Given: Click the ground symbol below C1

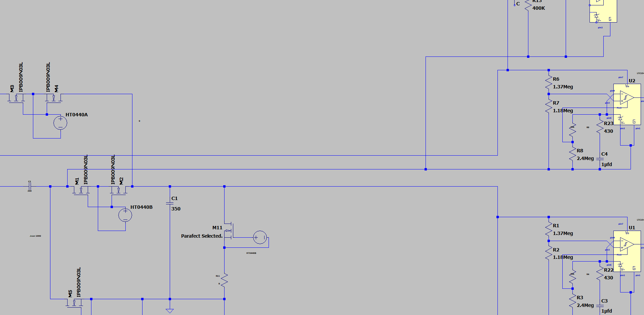Looking at the screenshot, I should coord(170,310).
